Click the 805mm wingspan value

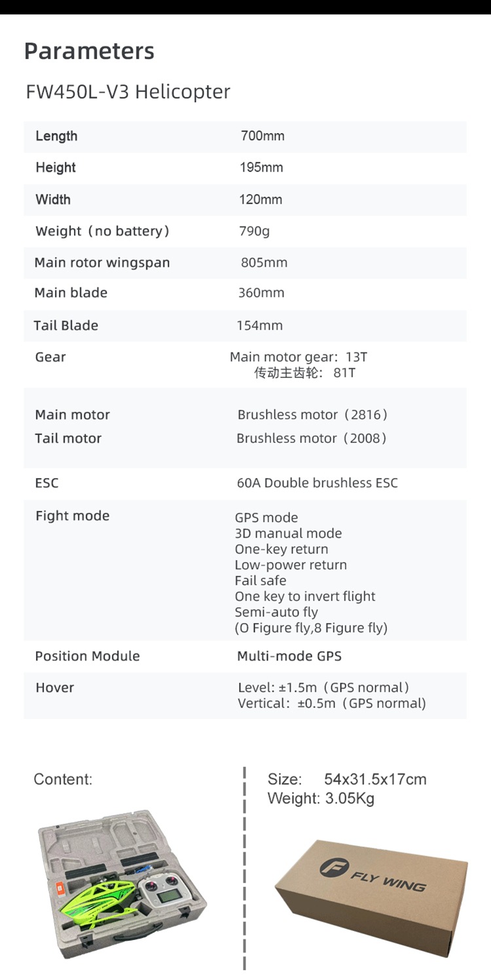click(264, 263)
